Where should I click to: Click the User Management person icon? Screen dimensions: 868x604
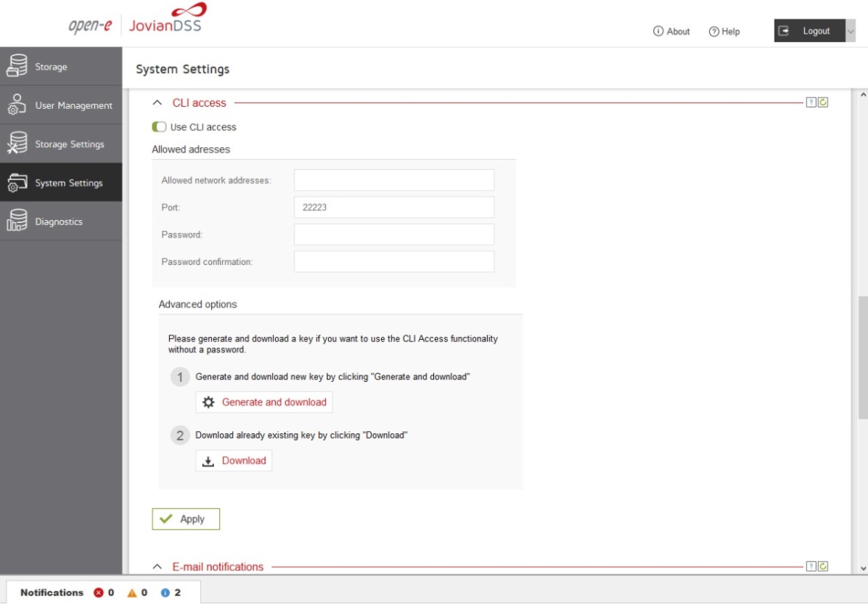tap(17, 104)
